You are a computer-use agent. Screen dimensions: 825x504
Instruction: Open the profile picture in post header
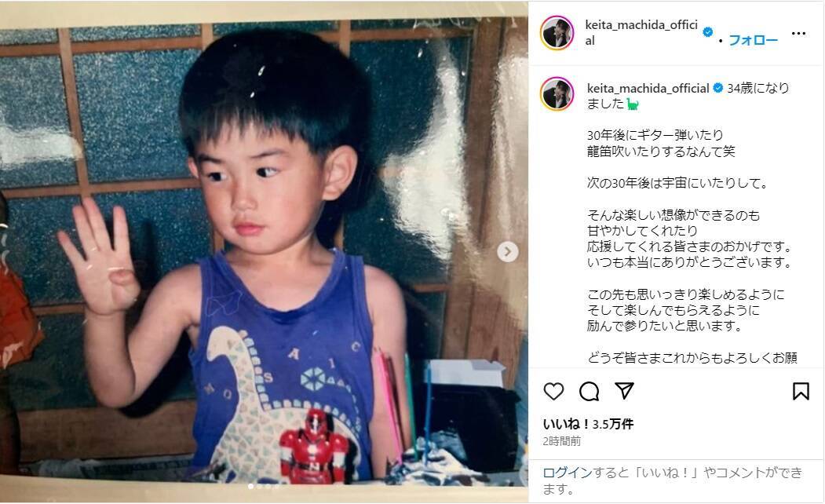557,33
